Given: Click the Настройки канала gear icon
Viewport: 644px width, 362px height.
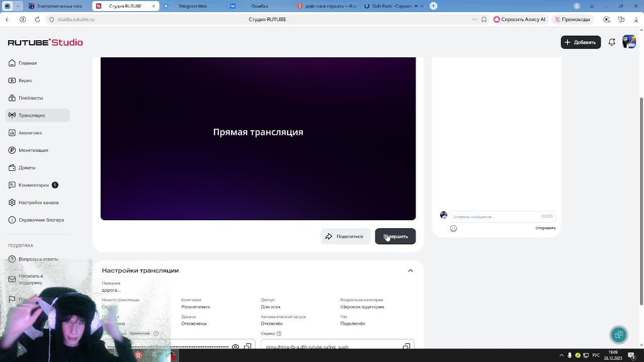Looking at the screenshot, I should point(12,203).
